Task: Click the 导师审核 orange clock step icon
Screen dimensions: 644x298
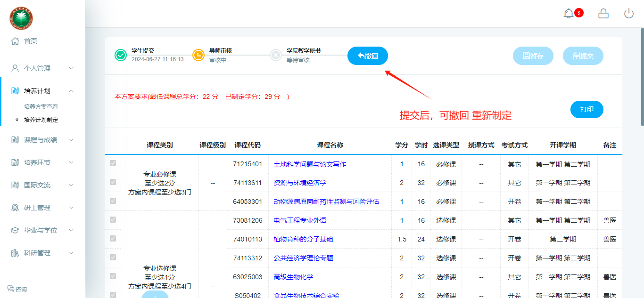Action: pyautogui.click(x=198, y=55)
